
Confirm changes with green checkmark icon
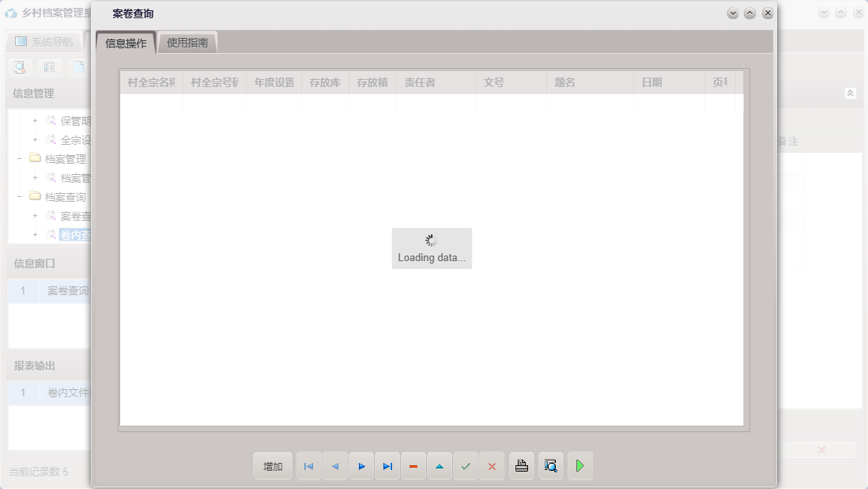466,466
